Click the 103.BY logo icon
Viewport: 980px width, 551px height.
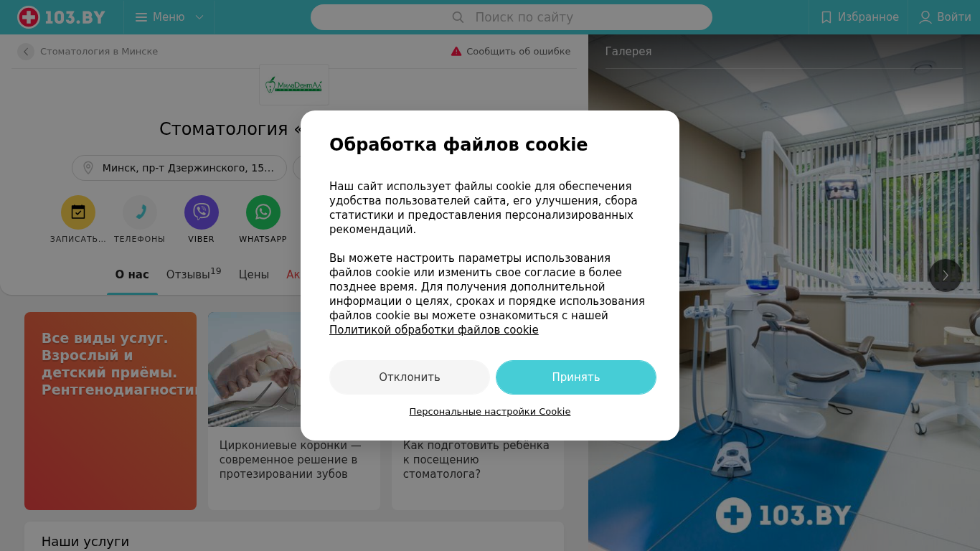click(x=29, y=17)
